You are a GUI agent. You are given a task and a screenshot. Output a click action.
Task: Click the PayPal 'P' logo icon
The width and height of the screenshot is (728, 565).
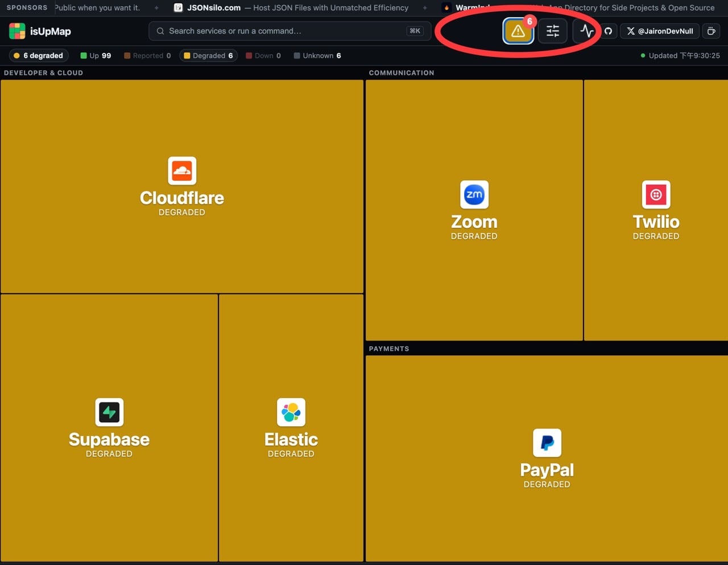(547, 443)
